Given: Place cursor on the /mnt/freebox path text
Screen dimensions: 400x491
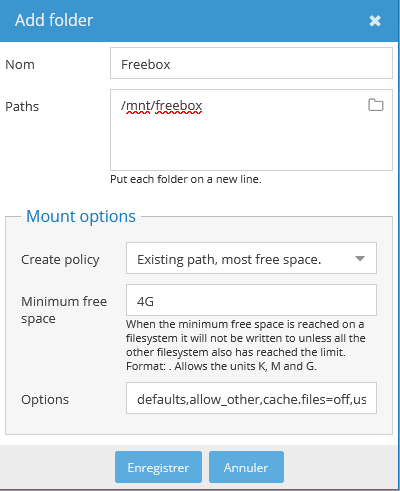Looking at the screenshot, I should pyautogui.click(x=162, y=106).
